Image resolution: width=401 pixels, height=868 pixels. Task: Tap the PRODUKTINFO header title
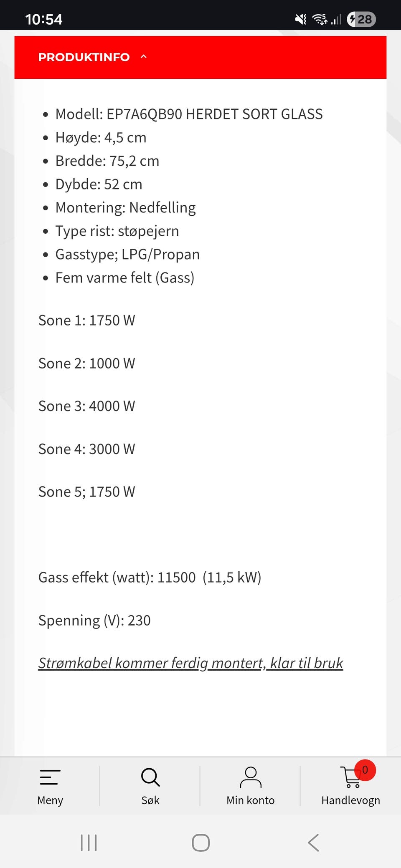(84, 57)
